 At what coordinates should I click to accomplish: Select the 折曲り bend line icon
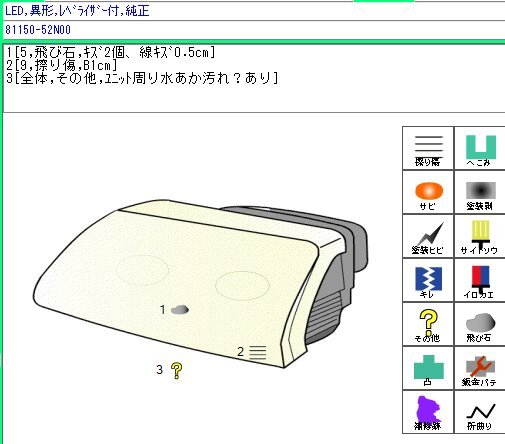(x=480, y=413)
